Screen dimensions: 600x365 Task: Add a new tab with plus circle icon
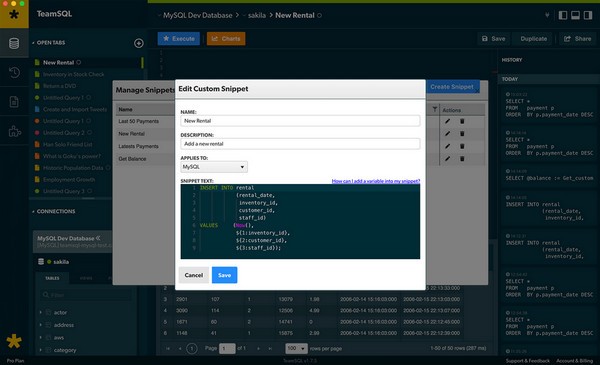(x=139, y=43)
